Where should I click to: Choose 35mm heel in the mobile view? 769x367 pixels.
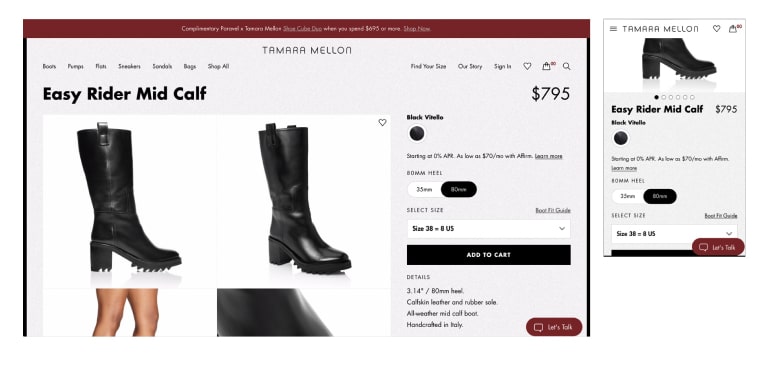(x=628, y=196)
